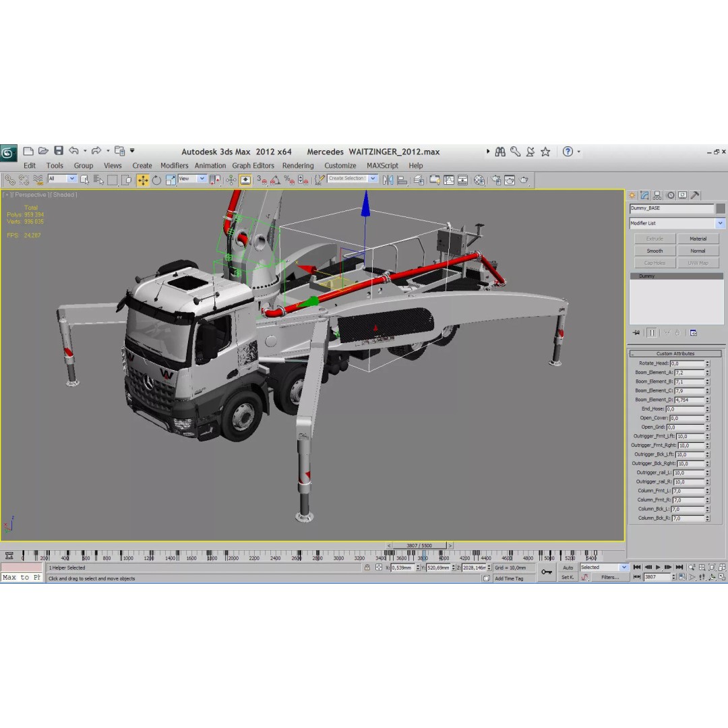Toggle the 3D Snaps icon
The image size is (728, 728).
tap(262, 180)
